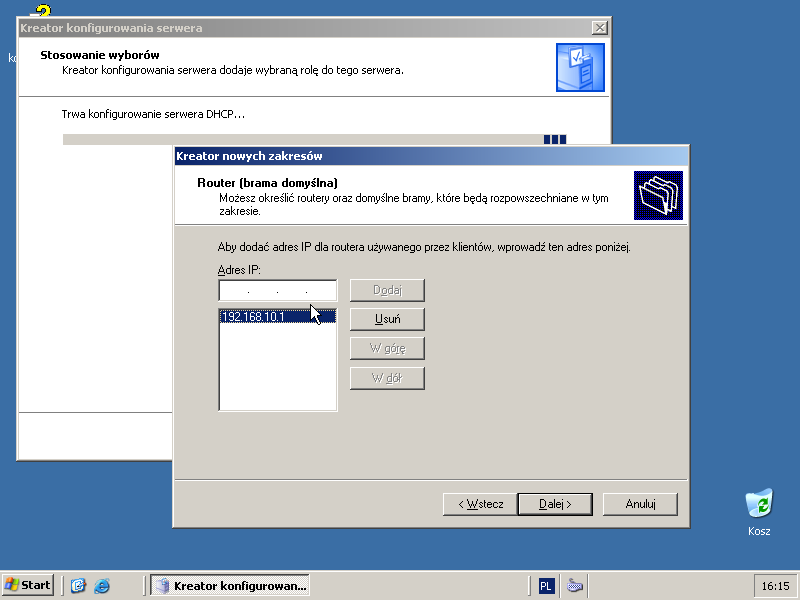Click the Dalej button to continue
Image resolution: width=800 pixels, height=600 pixels.
(555, 504)
